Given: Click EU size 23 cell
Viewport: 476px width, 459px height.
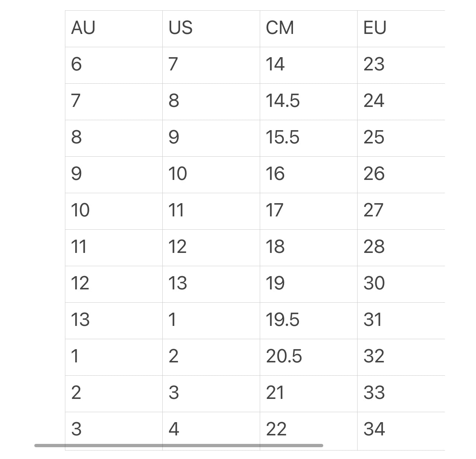Looking at the screenshot, I should [374, 65].
